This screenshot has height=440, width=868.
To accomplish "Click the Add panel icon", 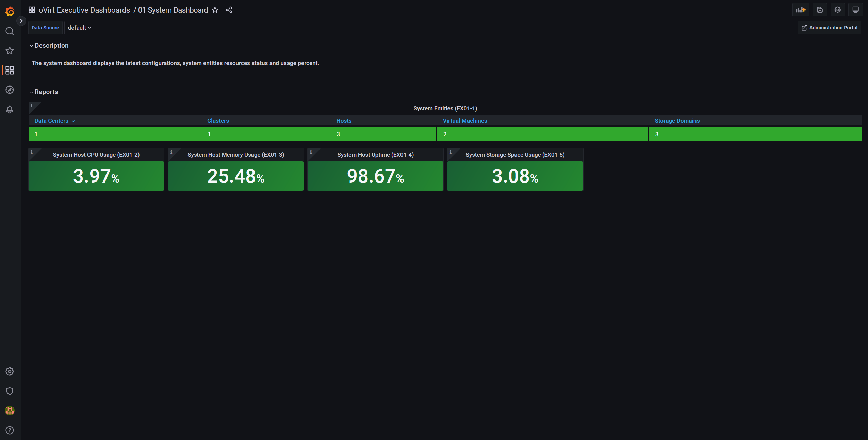I will [x=801, y=10].
